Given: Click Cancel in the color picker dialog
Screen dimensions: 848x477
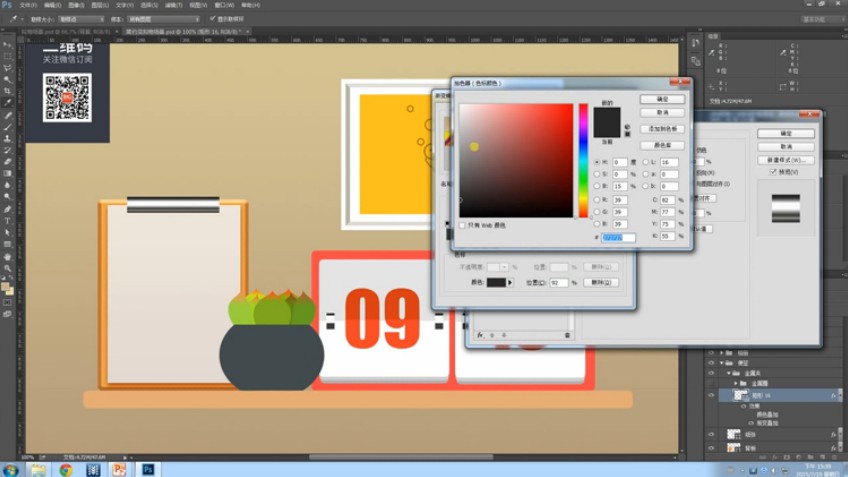Looking at the screenshot, I should point(662,112).
